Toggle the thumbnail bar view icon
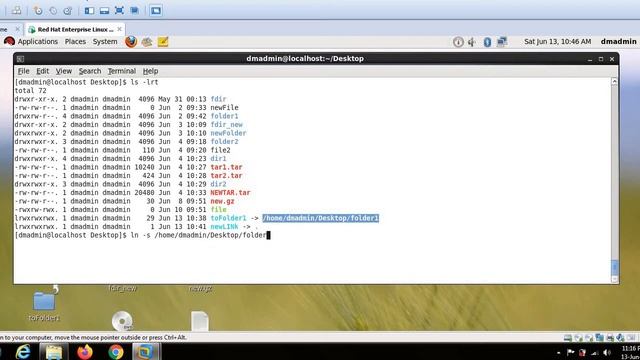Screen dimensions: 640x360 (104, 11)
